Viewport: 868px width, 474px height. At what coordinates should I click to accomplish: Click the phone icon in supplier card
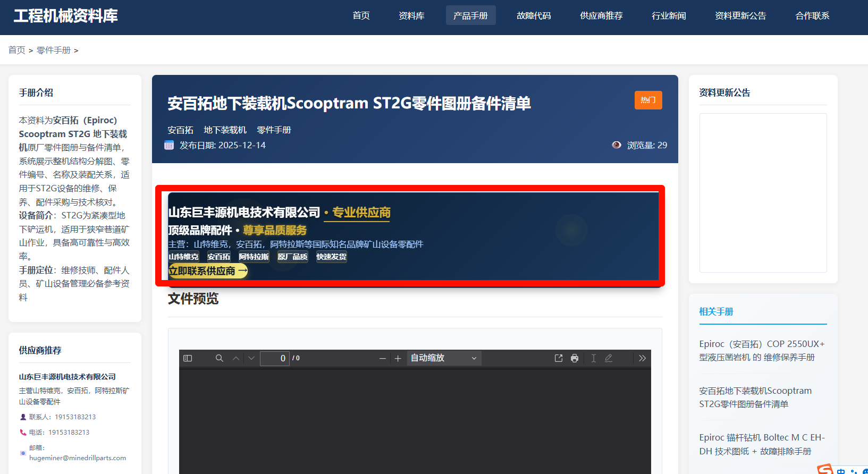pos(23,433)
